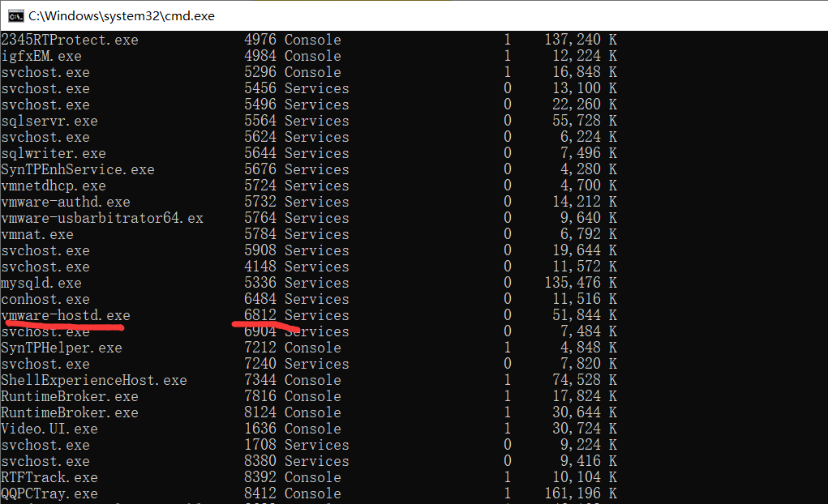
Task: Select vmware-usbarbitrator64.ex entry
Action: click(102, 218)
